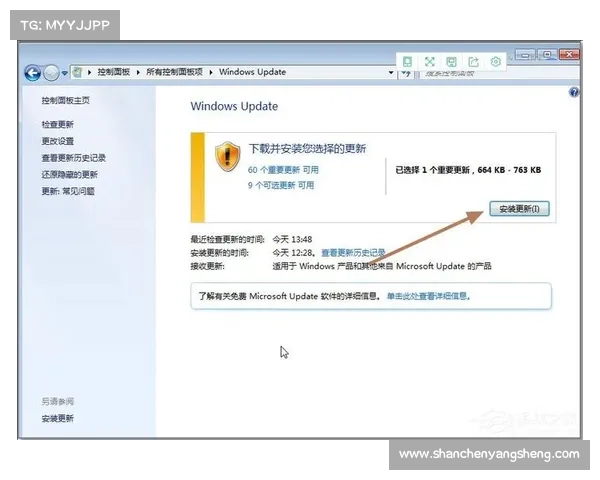Click 安装更新 under 另请参阅 section

[57, 419]
